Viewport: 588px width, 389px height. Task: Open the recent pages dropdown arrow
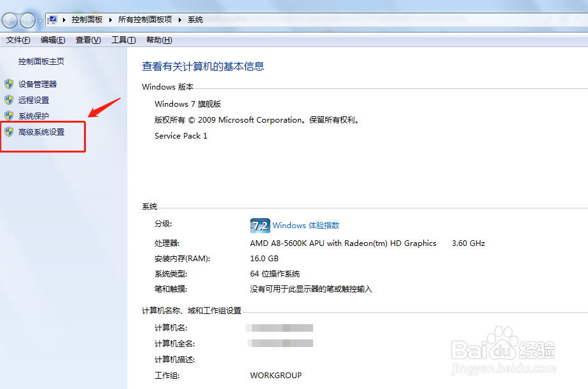(x=40, y=21)
